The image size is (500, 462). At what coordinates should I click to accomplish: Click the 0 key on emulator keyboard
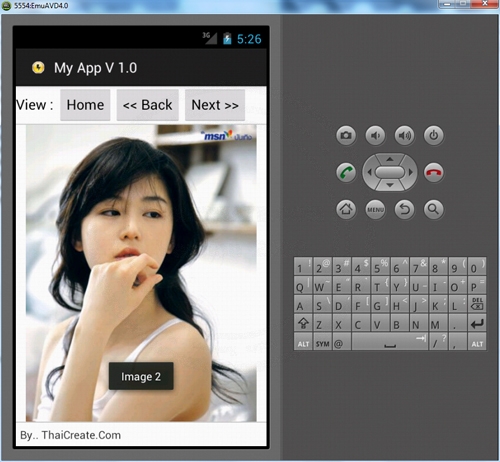pyautogui.click(x=477, y=266)
